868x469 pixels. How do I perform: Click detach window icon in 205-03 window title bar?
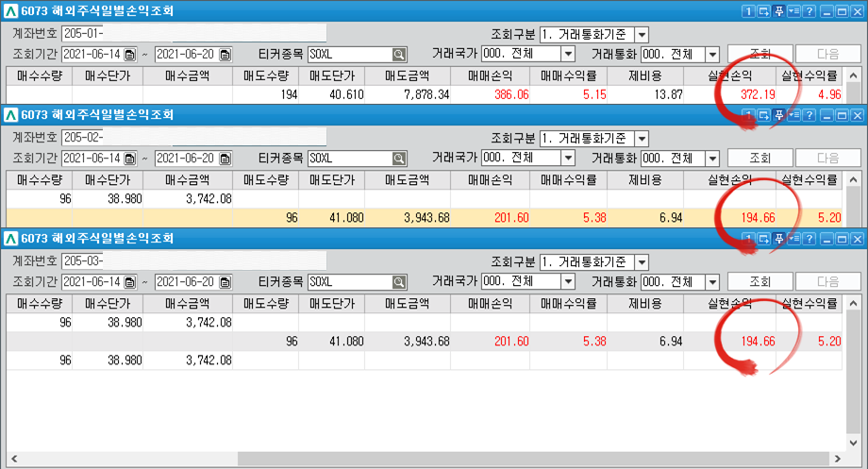coord(764,239)
